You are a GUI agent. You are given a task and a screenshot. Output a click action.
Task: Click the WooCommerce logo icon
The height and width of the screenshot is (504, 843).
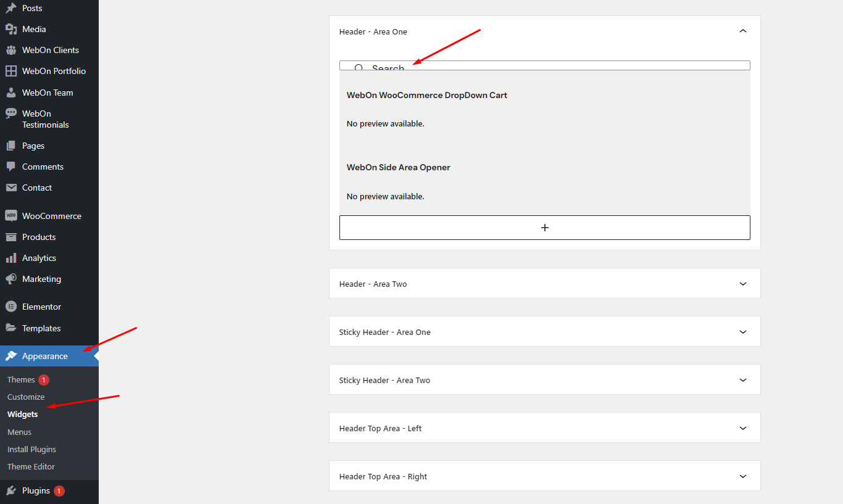coord(11,216)
